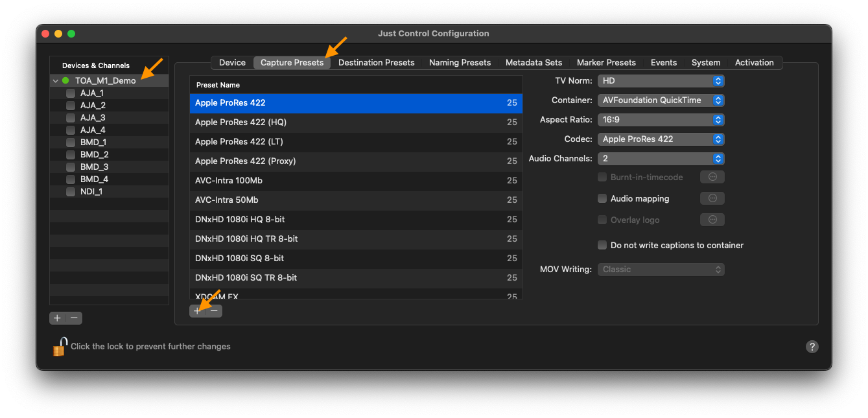Screen dimensions: 868x418
Task: Switch to the System tab
Action: pyautogui.click(x=706, y=63)
